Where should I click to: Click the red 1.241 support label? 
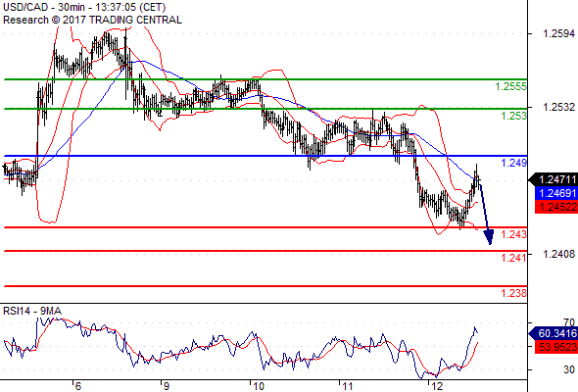coord(513,258)
